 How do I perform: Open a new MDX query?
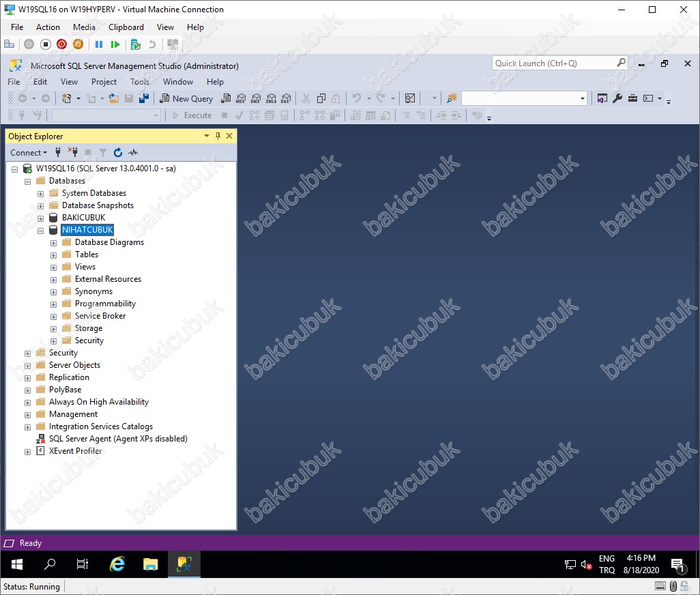tap(241, 99)
